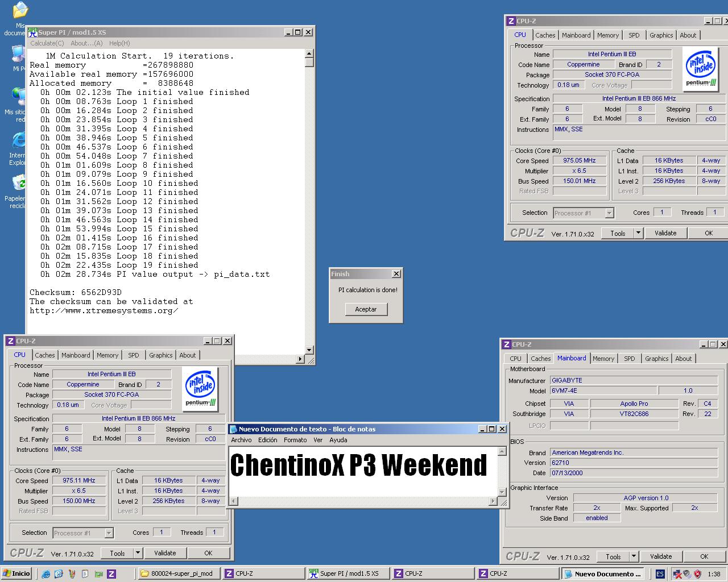Click the 150.00 MHz Bus Speed field
Viewport: 728px width, 582px height.
coord(80,501)
